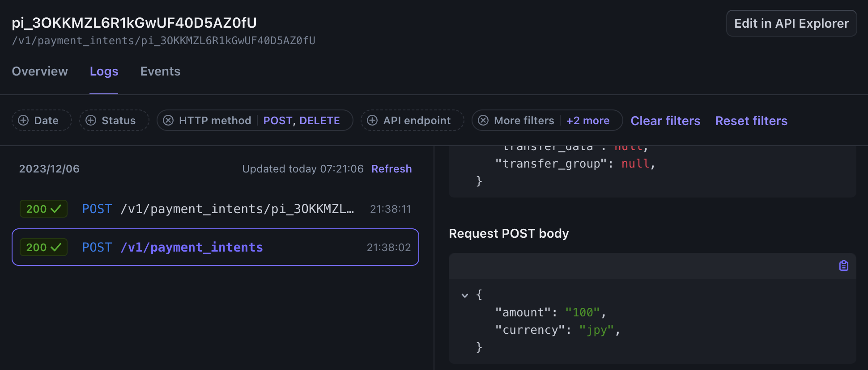
Task: Remove More filters using its x icon
Action: coord(483,121)
